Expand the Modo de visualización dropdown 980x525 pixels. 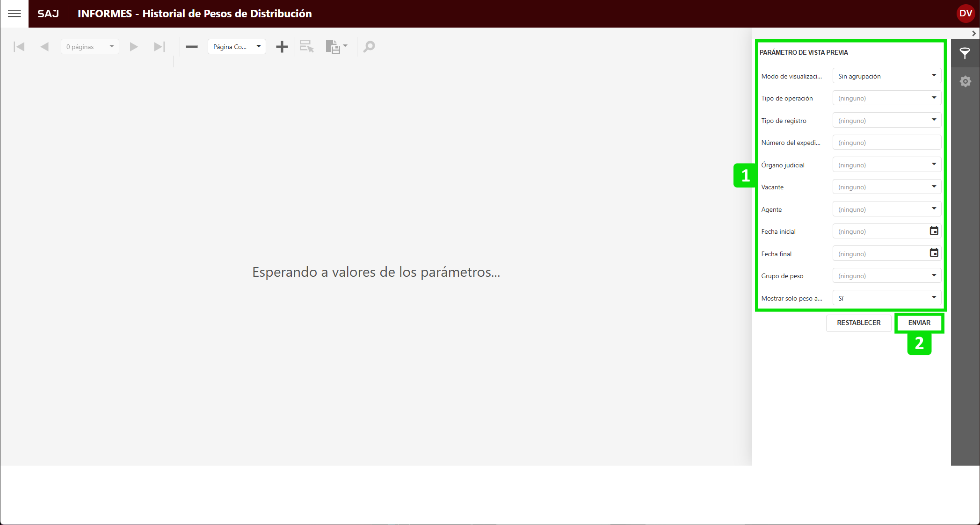click(886, 76)
